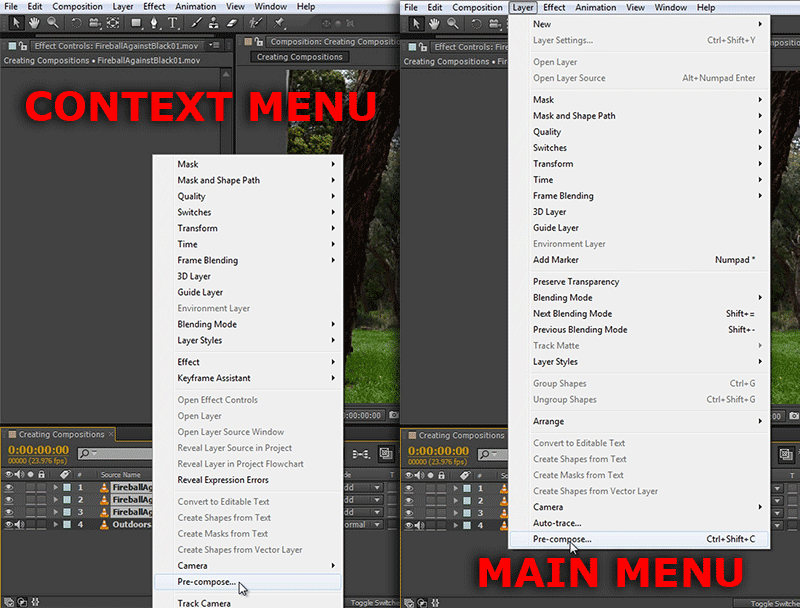Select Add Marker in the Layer menu
The height and width of the screenshot is (608, 800).
pos(639,260)
